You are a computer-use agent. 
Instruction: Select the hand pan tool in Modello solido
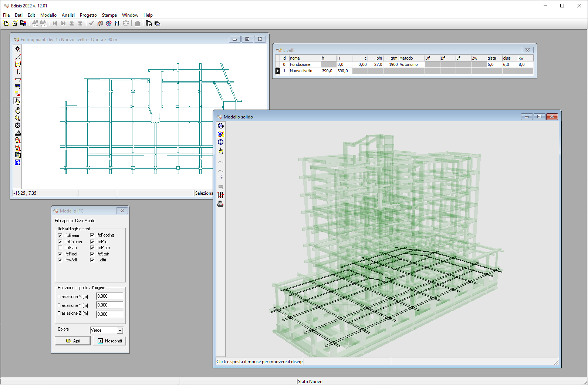[x=221, y=151]
